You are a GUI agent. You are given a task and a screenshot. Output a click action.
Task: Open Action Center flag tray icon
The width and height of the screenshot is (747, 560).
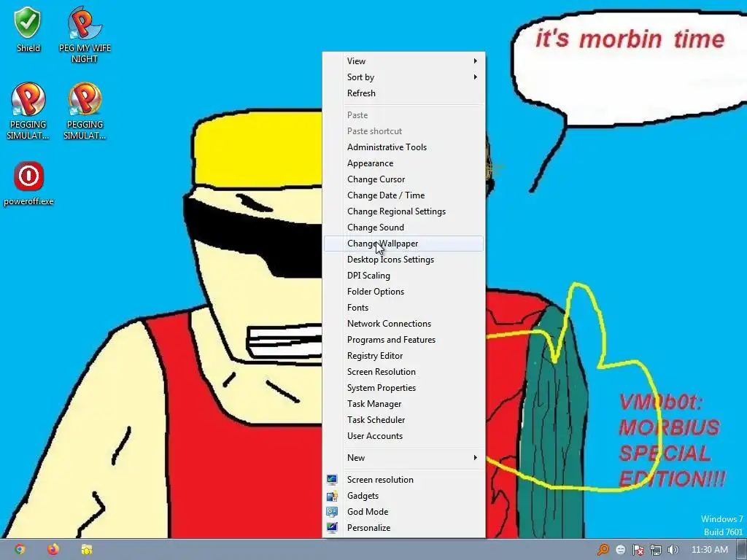click(x=638, y=550)
